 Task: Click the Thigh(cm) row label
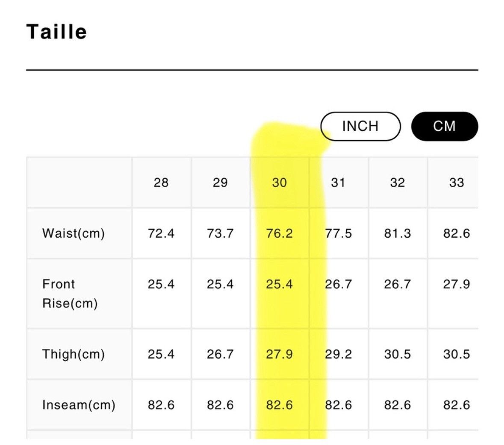point(74,354)
